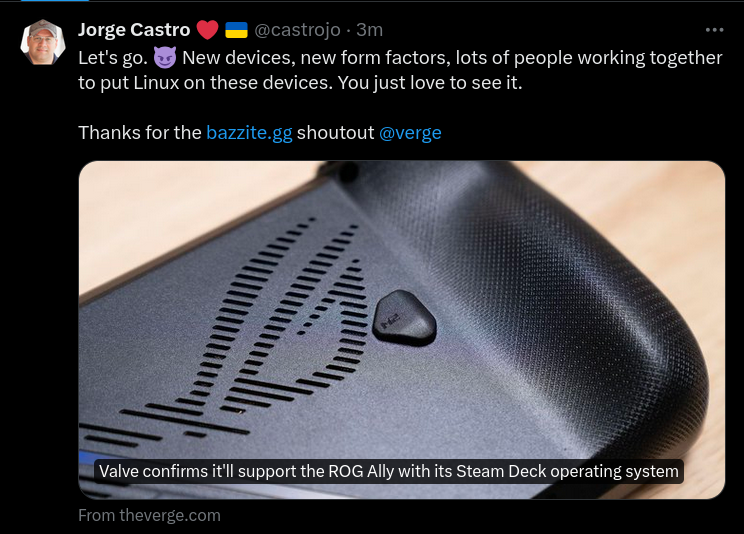Click the Jorge Castro display name
Viewport: 744px width, 534px height.
(x=134, y=30)
